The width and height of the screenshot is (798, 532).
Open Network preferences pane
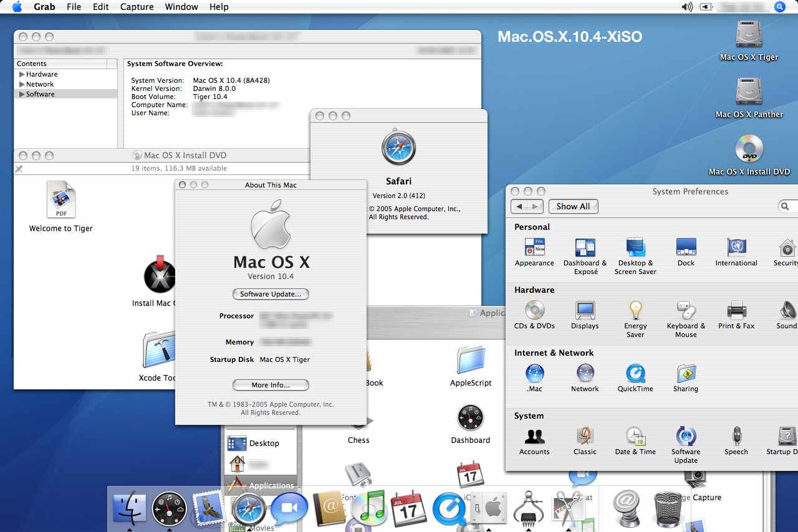pos(585,378)
